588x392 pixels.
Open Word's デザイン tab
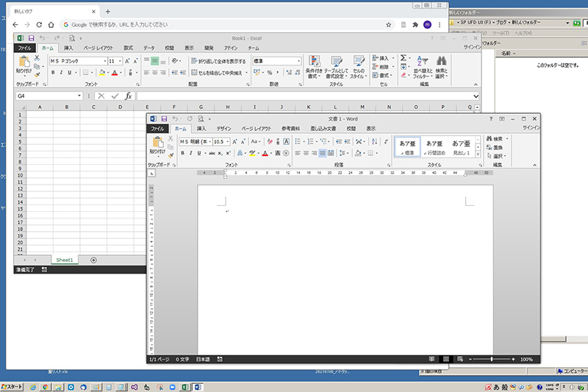(224, 129)
